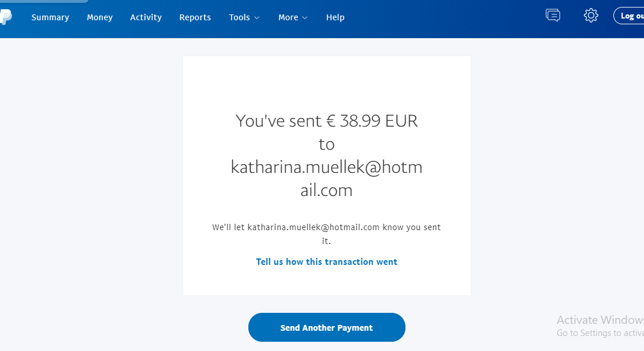Viewport: 644px width, 351px height.
Task: Open the Tools menu label
Action: [x=240, y=17]
